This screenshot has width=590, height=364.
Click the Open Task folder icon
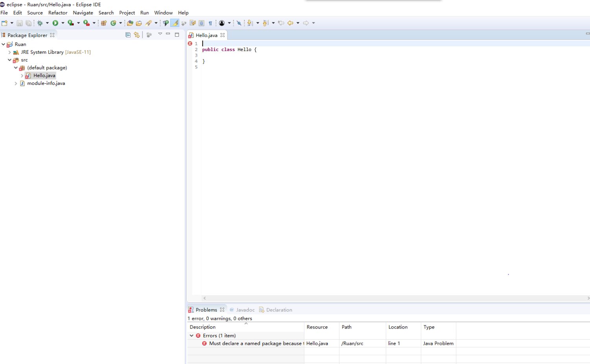139,23
